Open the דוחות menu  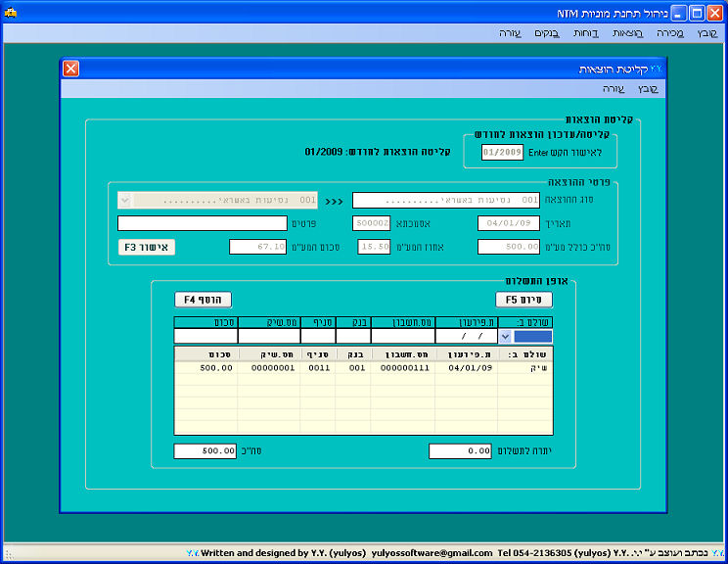586,33
